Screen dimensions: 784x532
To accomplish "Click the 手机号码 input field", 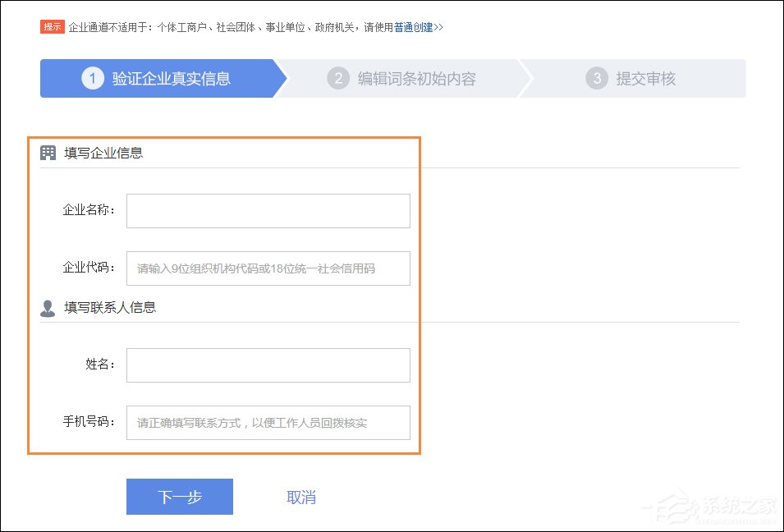I will [x=268, y=422].
